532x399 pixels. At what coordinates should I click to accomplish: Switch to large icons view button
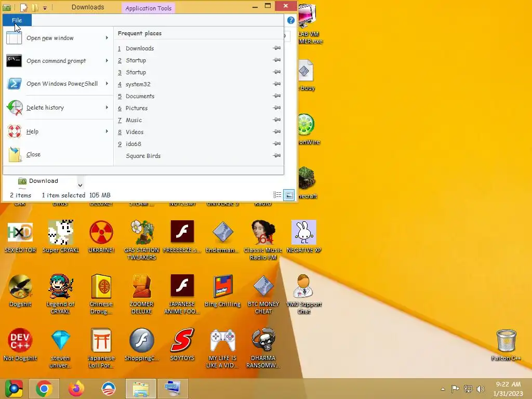pos(289,195)
